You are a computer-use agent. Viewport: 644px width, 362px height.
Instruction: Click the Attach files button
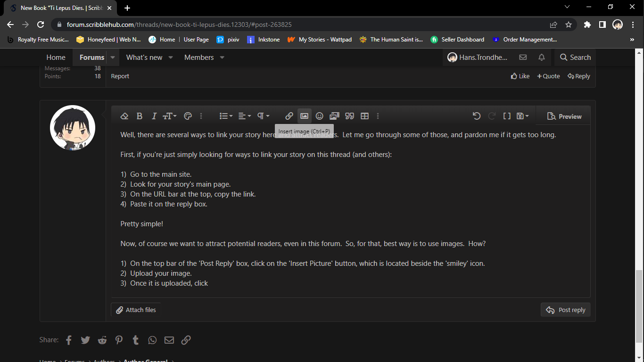[x=136, y=310]
